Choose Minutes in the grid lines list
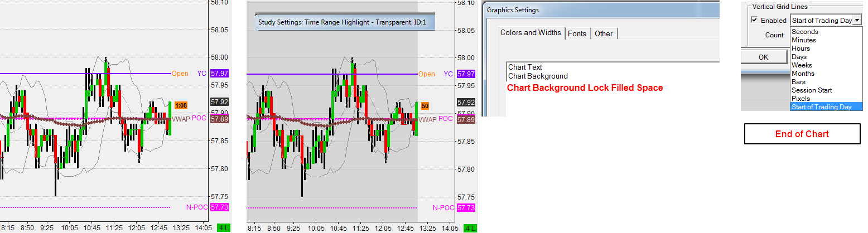The width and height of the screenshot is (868, 233). coord(826,40)
